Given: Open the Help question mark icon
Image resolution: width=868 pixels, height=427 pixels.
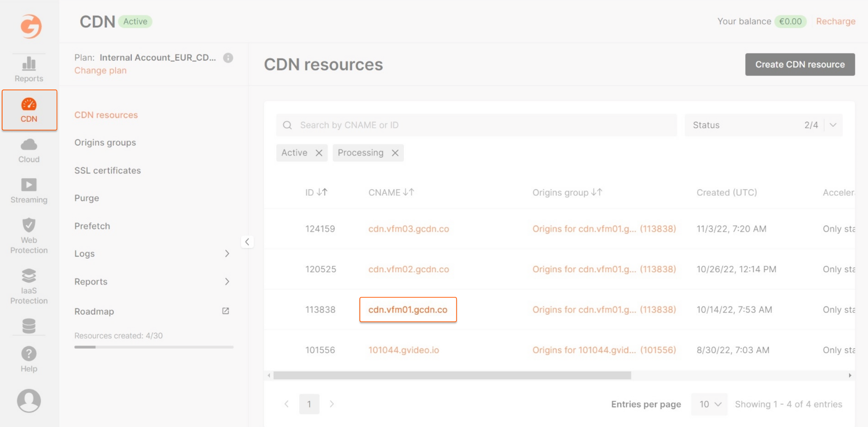Looking at the screenshot, I should (28, 353).
